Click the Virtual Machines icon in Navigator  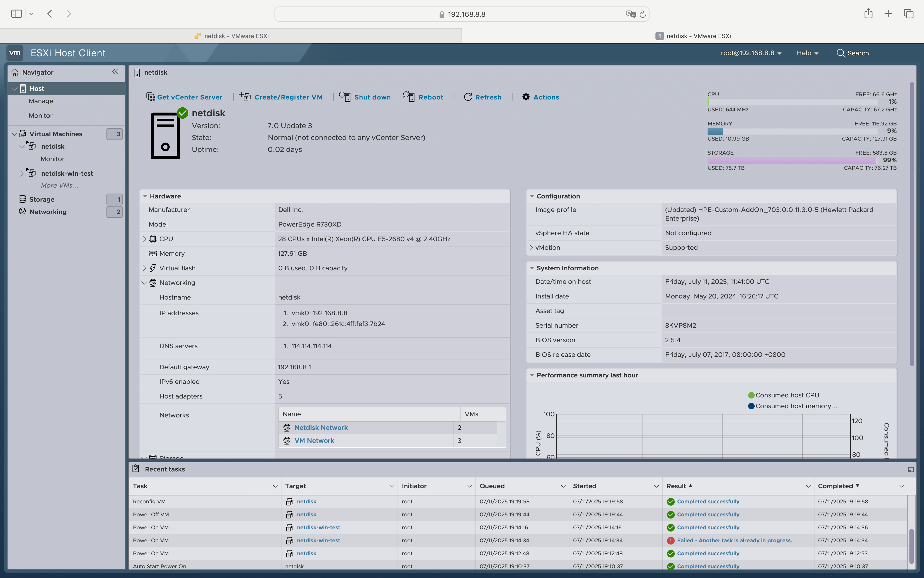(x=22, y=134)
